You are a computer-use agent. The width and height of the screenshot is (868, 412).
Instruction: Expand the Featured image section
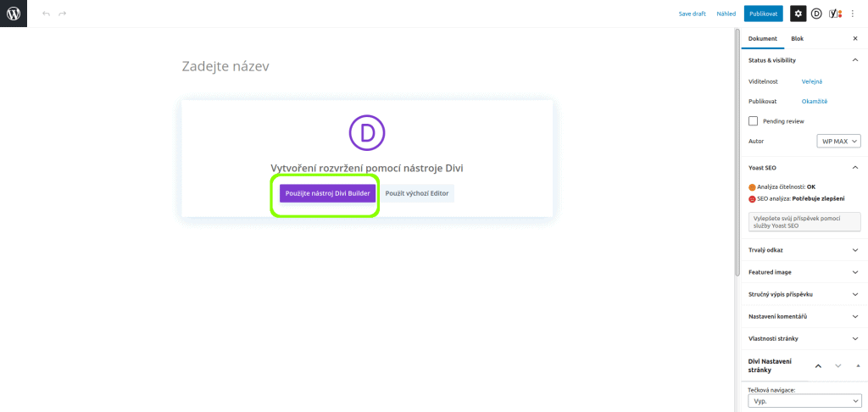[x=804, y=272]
